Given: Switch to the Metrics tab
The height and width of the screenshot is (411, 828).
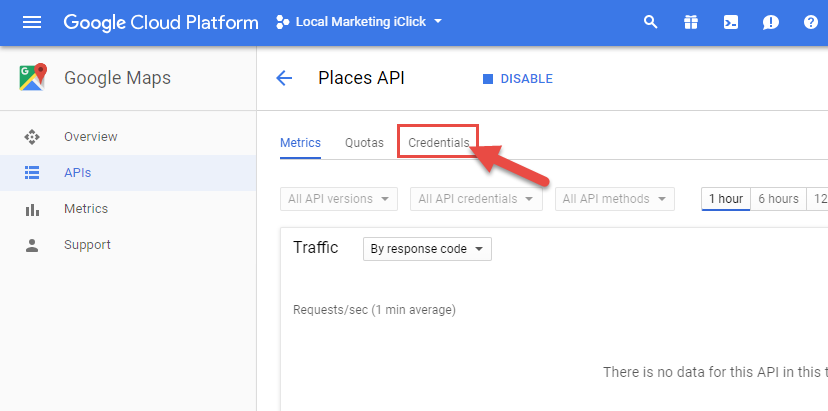Looking at the screenshot, I should [x=300, y=143].
